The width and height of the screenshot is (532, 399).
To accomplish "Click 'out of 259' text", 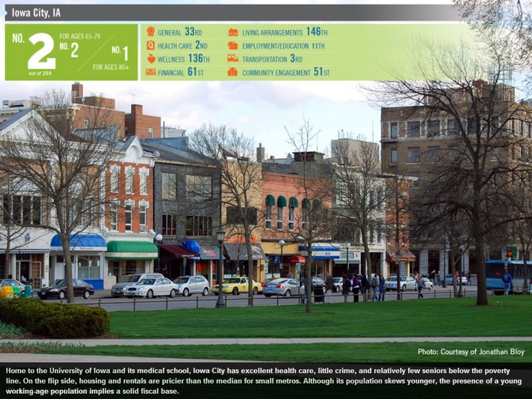I will click(x=40, y=73).
